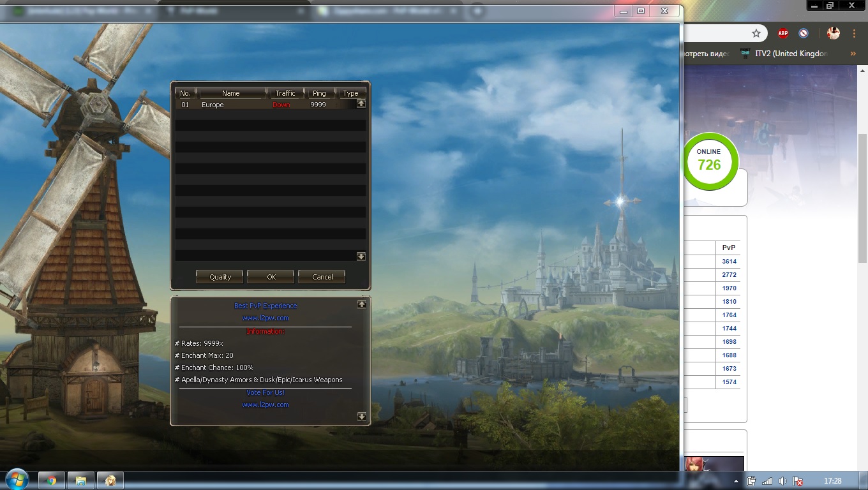
Task: Click the Best PvP Experience heading
Action: (x=266, y=306)
